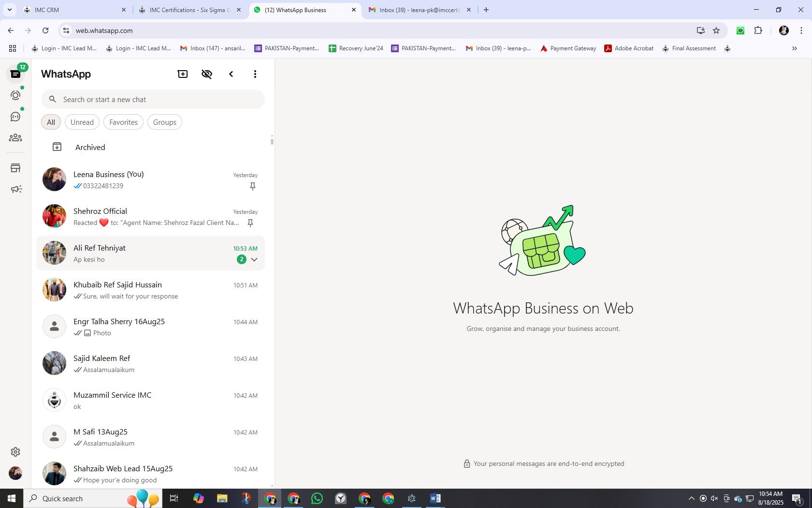The height and width of the screenshot is (508, 812).
Task: Open the Engr Talha Sherry 16Aug25 chat
Action: [150, 327]
